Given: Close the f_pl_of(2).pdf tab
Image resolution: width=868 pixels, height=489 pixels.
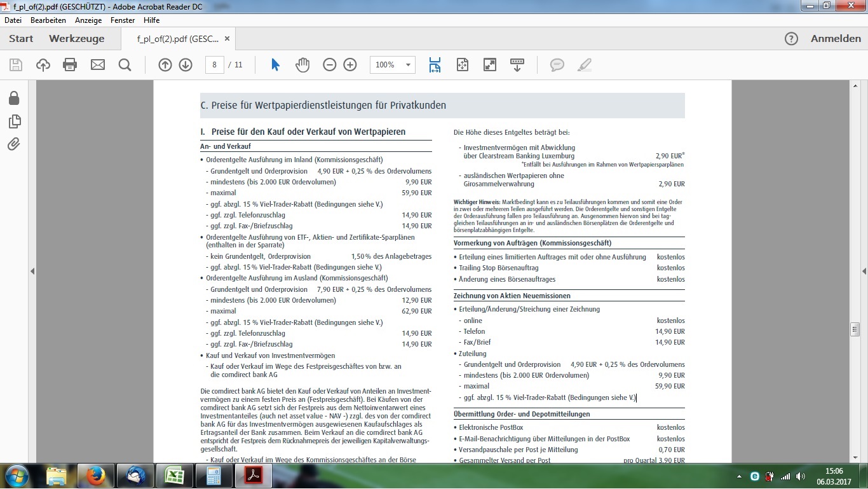Looking at the screenshot, I should pos(227,39).
